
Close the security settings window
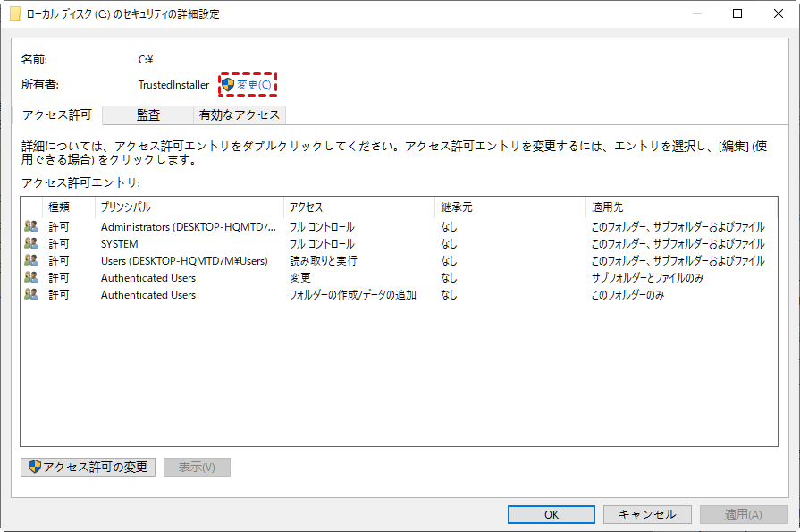click(778, 13)
